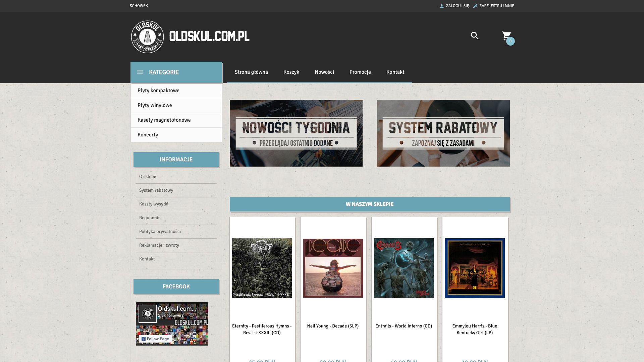The width and height of the screenshot is (644, 362).
Task: Click the Oldskul round logo
Action: 147,37
